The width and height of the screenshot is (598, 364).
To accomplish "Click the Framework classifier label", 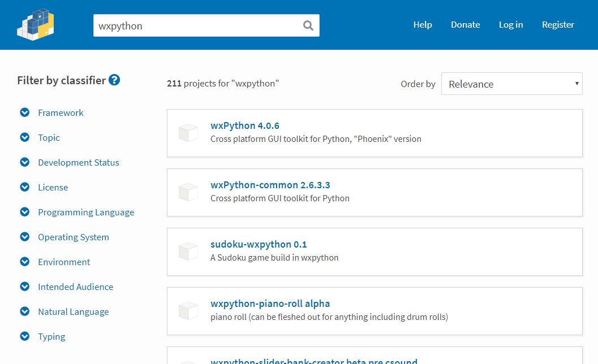I will click(x=61, y=113).
